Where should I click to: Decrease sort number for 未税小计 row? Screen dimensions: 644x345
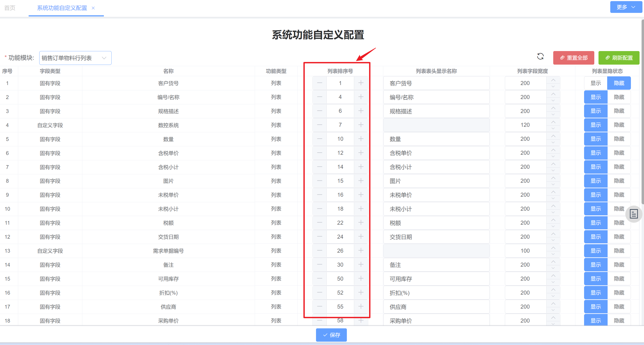point(320,209)
